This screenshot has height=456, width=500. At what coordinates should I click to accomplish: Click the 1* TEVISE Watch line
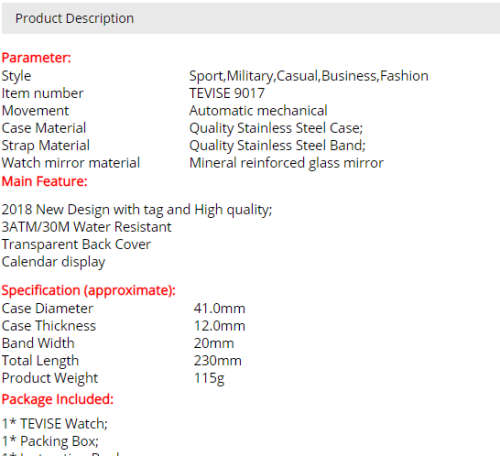coord(55,424)
